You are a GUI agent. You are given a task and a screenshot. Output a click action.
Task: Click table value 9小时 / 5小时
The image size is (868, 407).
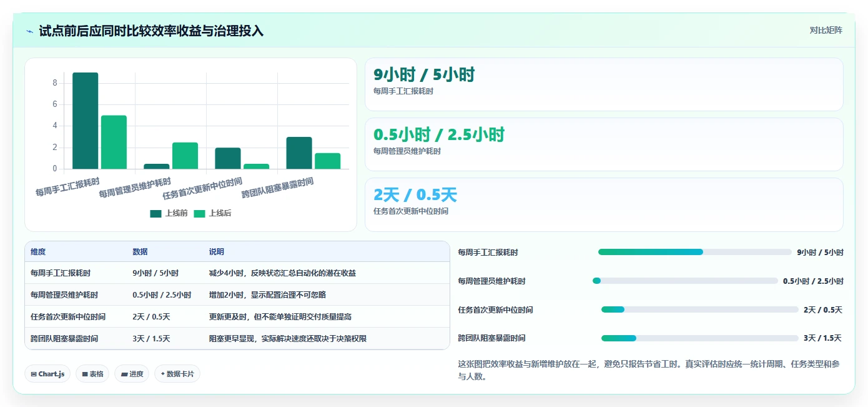(155, 273)
